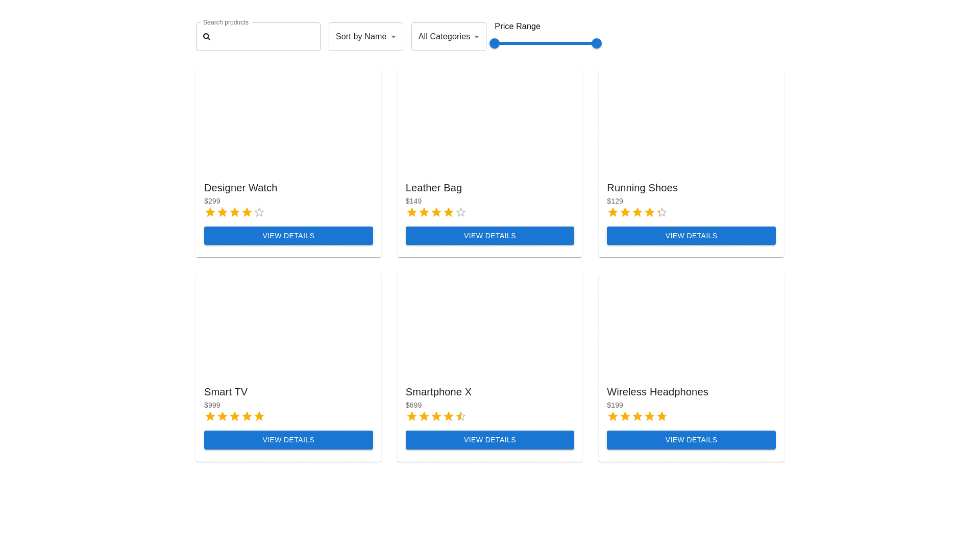Rate Leather Bag with its first star

click(x=411, y=212)
